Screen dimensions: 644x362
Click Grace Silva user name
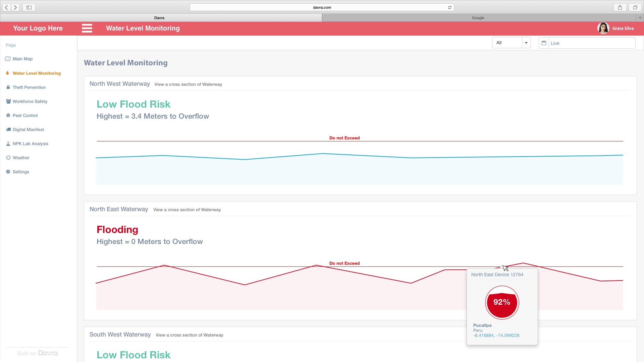[x=623, y=28]
